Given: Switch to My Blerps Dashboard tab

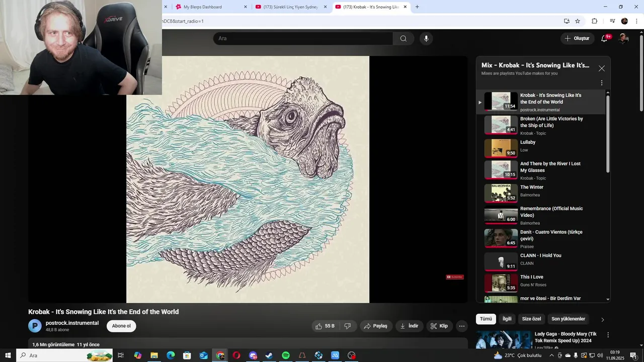Looking at the screenshot, I should coord(208,7).
